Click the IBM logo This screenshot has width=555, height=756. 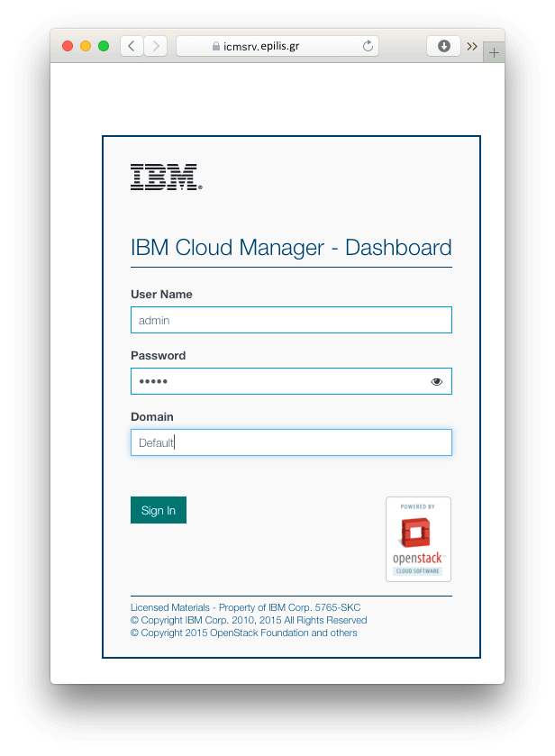click(167, 177)
